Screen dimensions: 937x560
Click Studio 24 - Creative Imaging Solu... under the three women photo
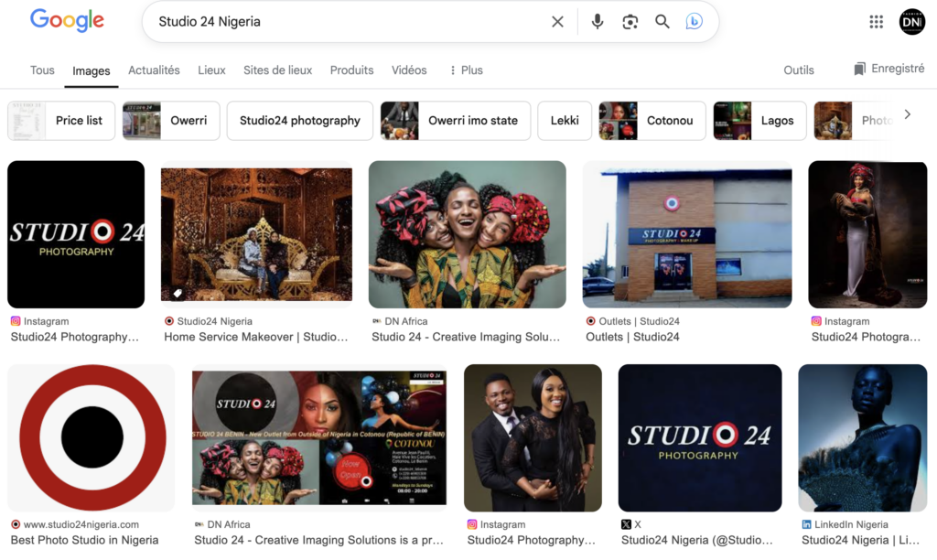tap(466, 337)
